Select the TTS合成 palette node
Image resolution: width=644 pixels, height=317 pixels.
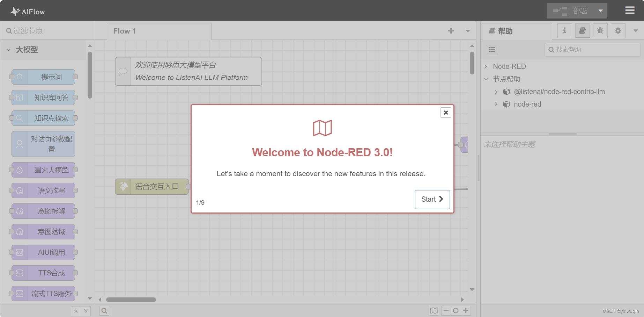pyautogui.click(x=43, y=273)
